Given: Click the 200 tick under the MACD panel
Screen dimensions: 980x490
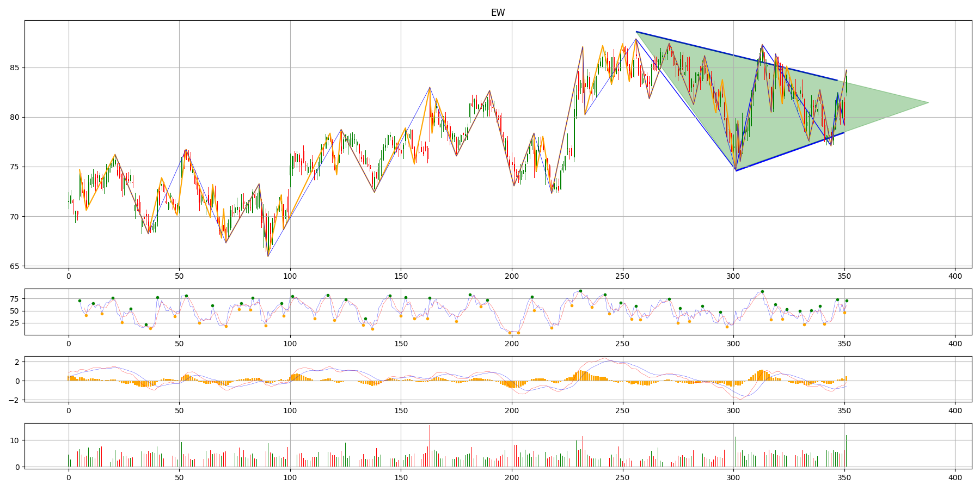Looking at the screenshot, I should [512, 411].
